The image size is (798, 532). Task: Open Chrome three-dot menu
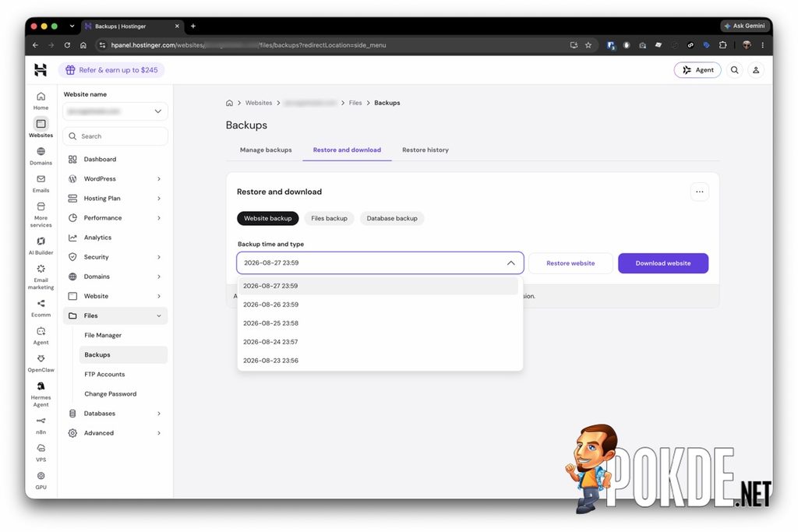coord(762,45)
